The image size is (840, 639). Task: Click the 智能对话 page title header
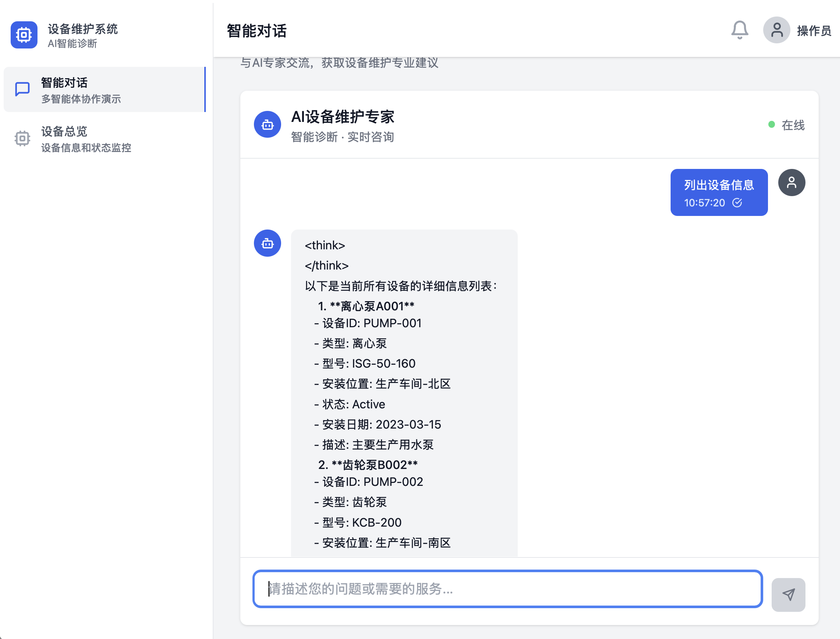[x=257, y=31]
